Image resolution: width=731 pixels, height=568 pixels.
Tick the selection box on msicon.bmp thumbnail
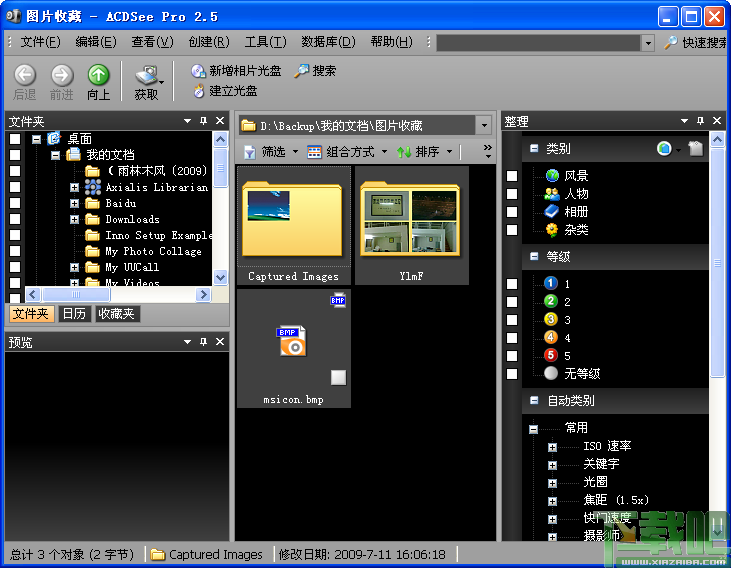[x=338, y=377]
